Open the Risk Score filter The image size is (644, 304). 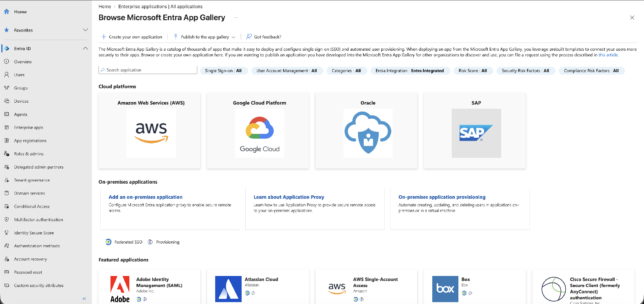pos(473,71)
